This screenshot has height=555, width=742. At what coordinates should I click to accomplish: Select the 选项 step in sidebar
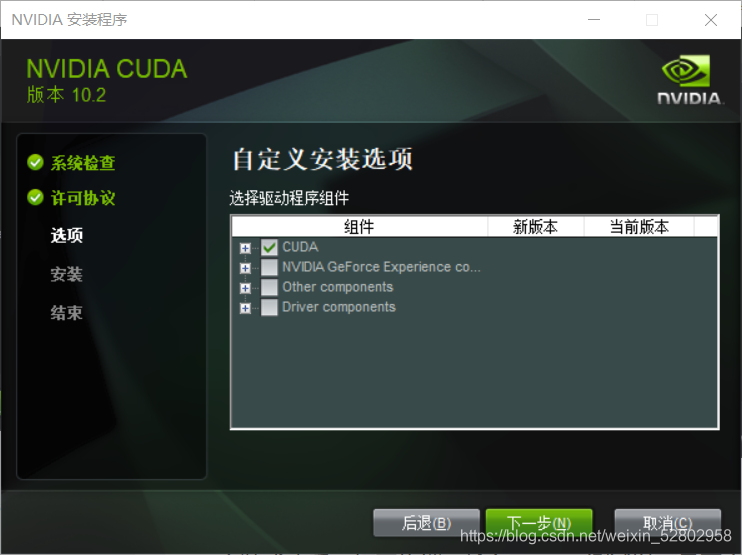pyautogui.click(x=67, y=235)
